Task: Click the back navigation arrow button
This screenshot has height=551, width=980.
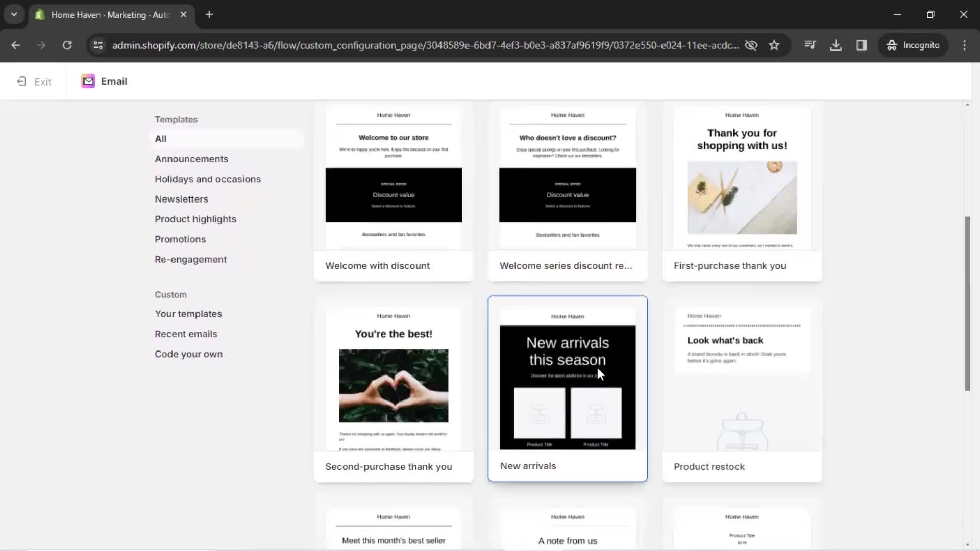Action: point(16,45)
